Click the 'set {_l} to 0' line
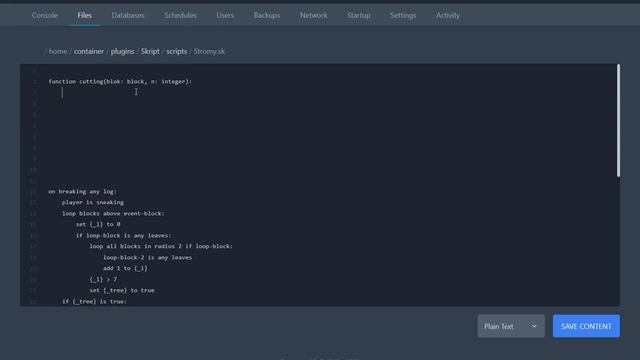The width and height of the screenshot is (640, 360). [98, 224]
